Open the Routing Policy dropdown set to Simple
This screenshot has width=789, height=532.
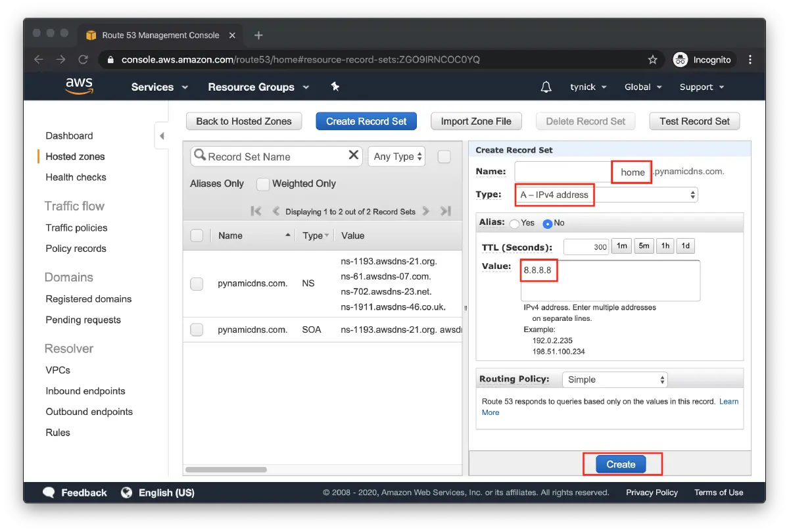(x=614, y=379)
